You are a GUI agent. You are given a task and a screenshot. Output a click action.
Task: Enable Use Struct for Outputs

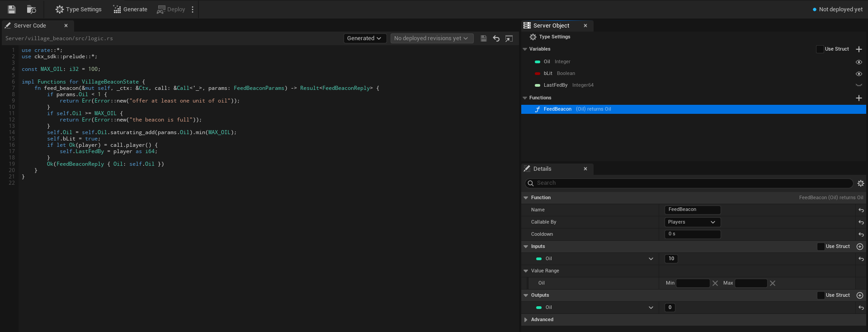pos(821,295)
